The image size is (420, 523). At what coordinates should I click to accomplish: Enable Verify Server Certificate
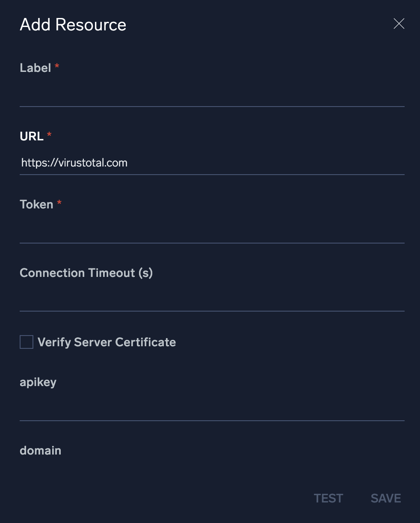pyautogui.click(x=27, y=342)
